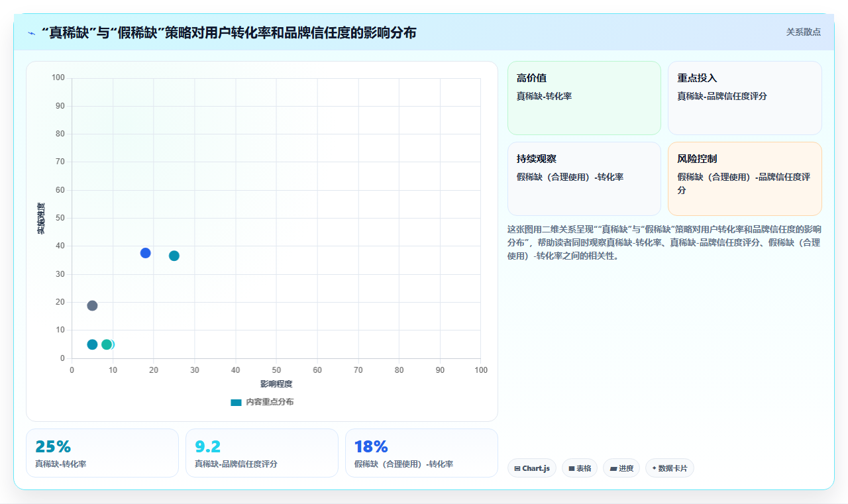Click the 关系散点 label in the header
Image resolution: width=848 pixels, height=504 pixels.
pos(803,32)
